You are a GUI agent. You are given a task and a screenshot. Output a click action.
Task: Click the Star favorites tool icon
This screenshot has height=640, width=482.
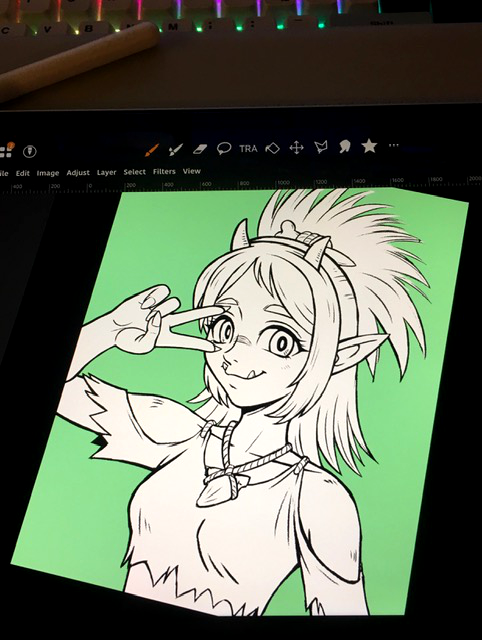point(369,145)
